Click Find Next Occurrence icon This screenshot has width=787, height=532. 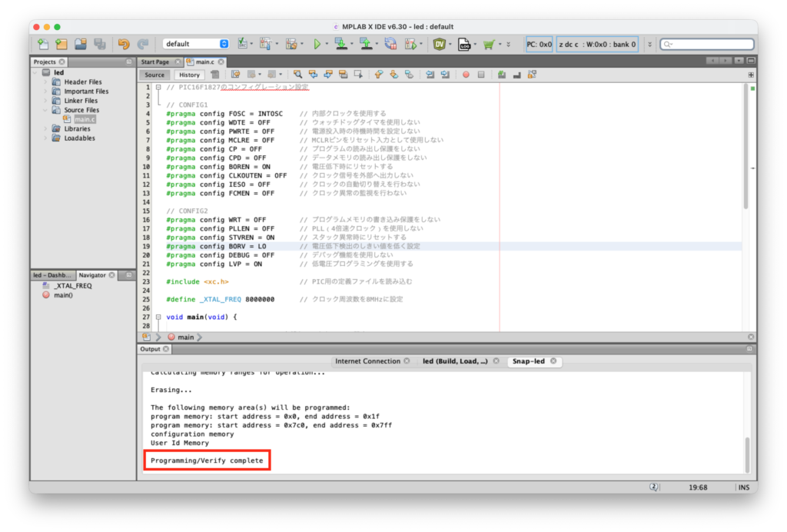[328, 75]
